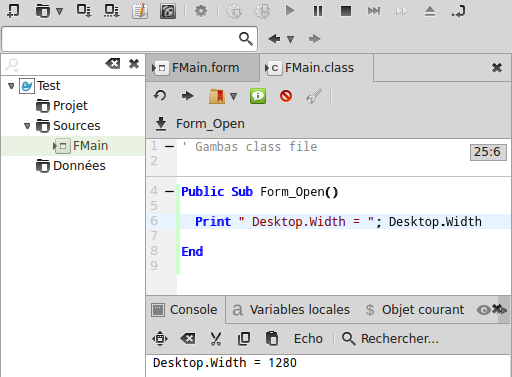
Task: Switch to the FMain.class tab
Action: point(316,68)
